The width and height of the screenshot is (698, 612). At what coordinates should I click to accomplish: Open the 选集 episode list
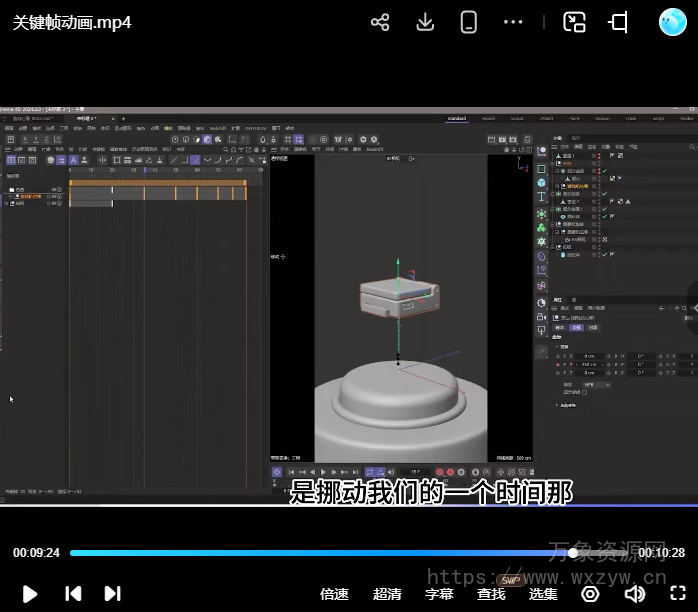click(543, 593)
